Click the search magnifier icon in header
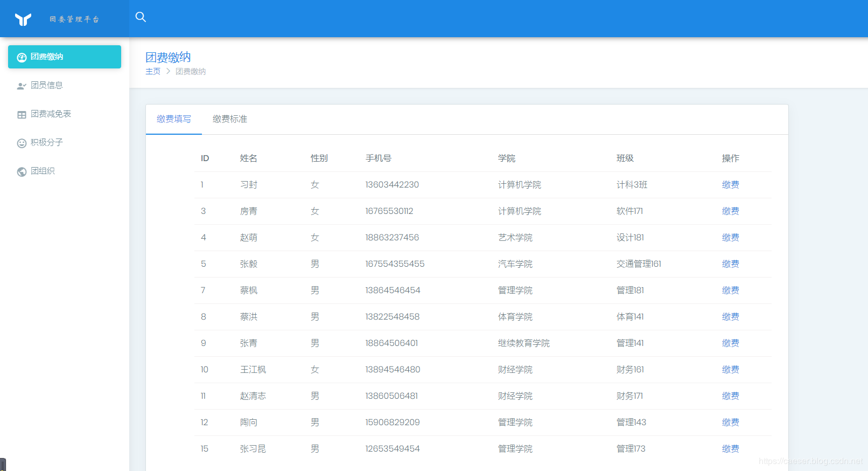The width and height of the screenshot is (868, 471). pos(141,17)
